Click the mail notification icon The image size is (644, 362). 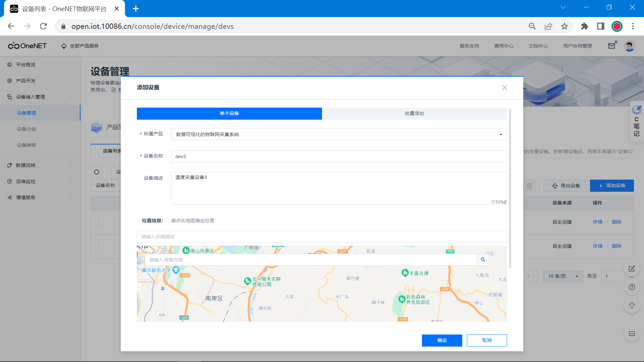click(611, 46)
